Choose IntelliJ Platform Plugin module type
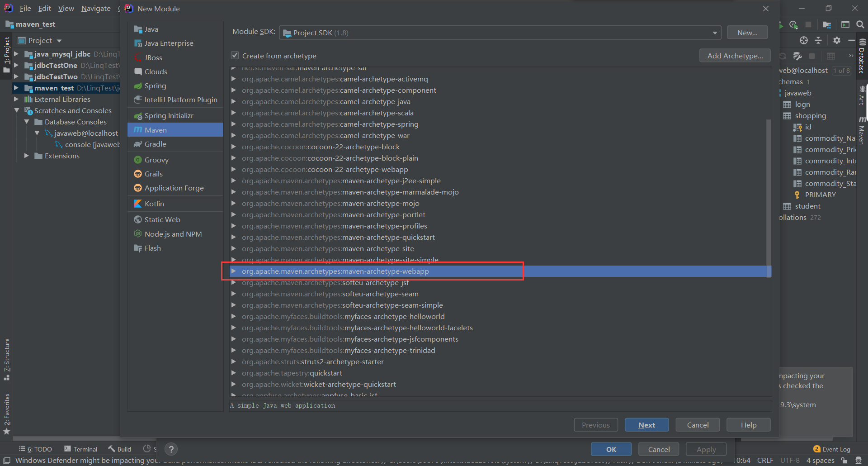868x466 pixels. 175,100
